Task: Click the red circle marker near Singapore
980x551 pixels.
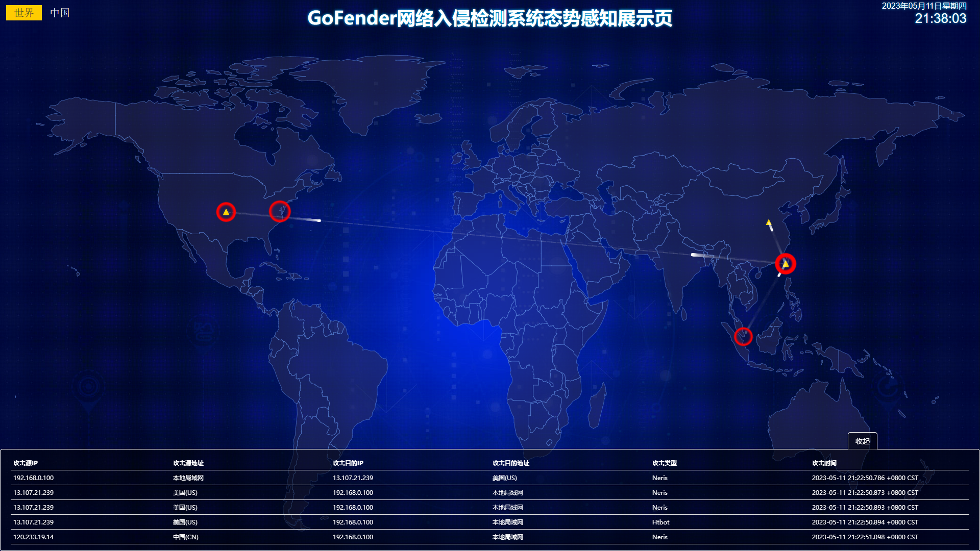Action: [x=743, y=337]
